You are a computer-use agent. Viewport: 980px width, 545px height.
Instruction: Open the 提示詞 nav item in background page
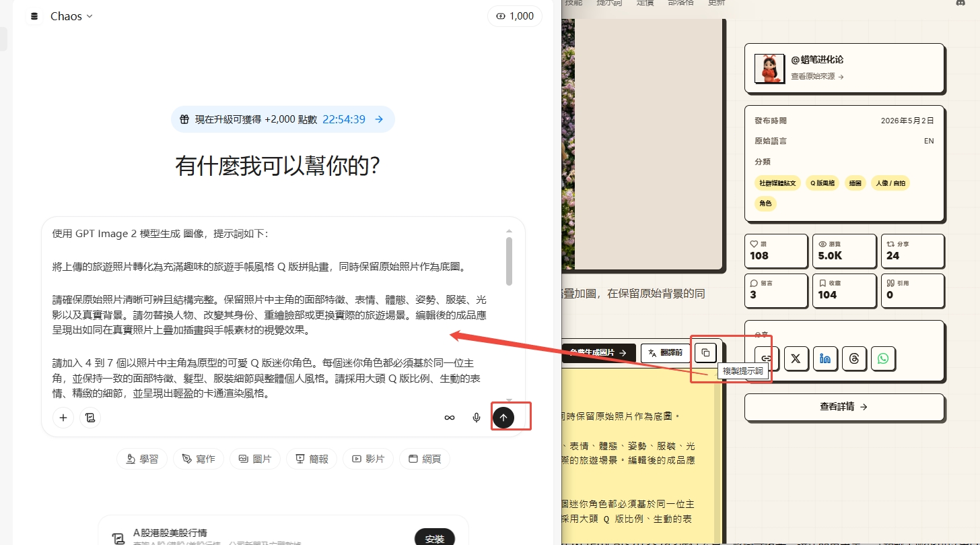[609, 3]
